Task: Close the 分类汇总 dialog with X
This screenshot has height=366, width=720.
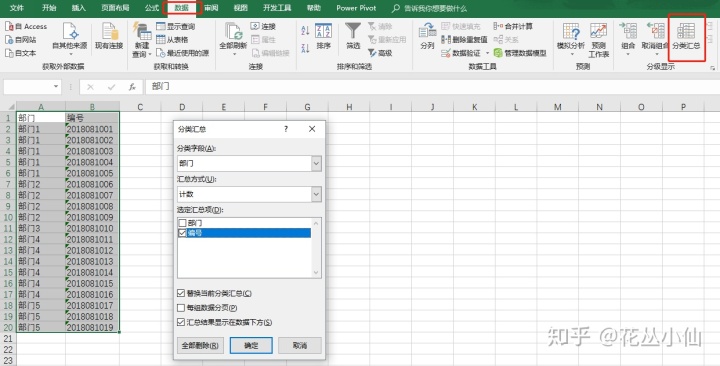Action: click(x=312, y=129)
